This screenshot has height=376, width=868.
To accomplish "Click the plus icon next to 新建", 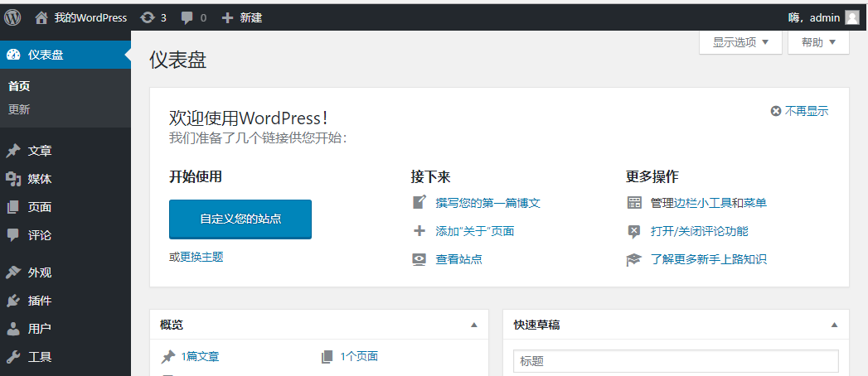I will (x=227, y=17).
